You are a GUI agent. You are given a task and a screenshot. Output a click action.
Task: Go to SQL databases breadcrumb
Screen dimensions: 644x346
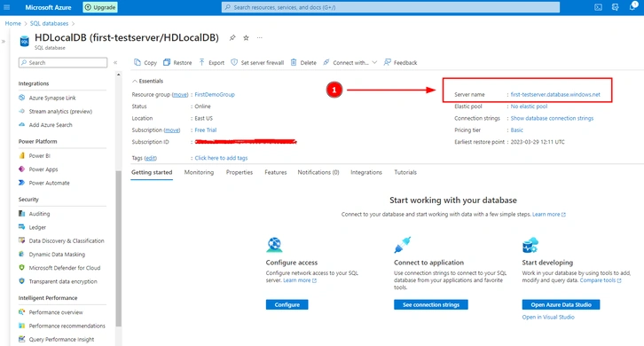click(49, 23)
